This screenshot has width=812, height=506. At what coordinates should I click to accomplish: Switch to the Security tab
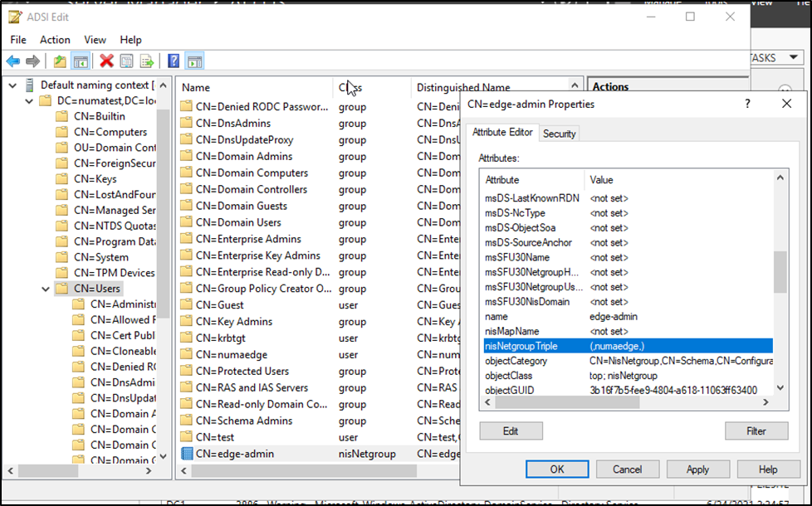tap(559, 134)
